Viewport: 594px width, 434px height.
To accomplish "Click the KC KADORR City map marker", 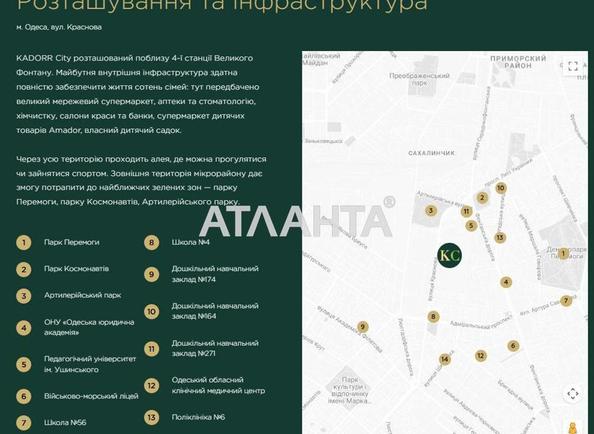I will pos(450,255).
